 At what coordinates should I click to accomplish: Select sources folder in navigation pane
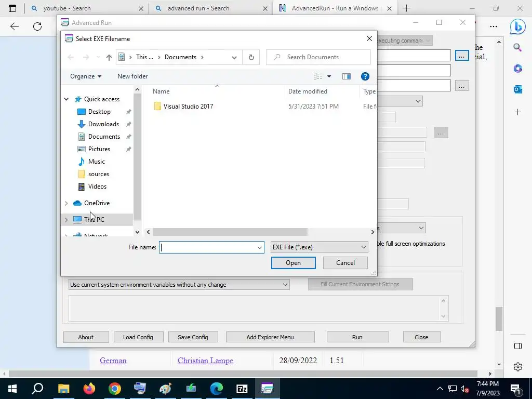coord(98,174)
